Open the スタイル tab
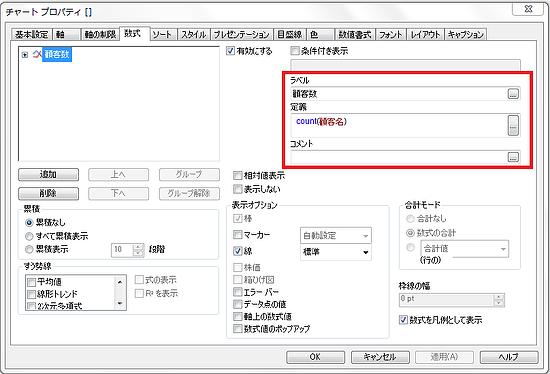 pos(194,34)
